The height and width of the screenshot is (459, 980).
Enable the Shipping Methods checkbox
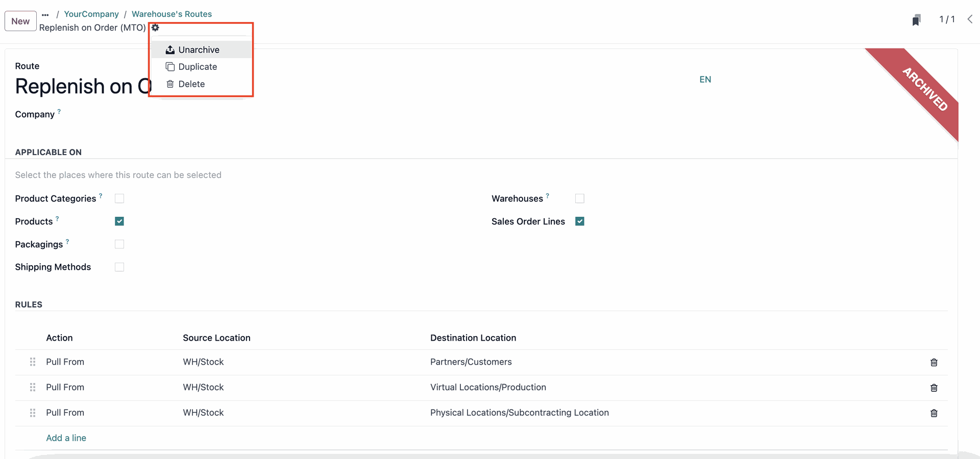(x=119, y=267)
